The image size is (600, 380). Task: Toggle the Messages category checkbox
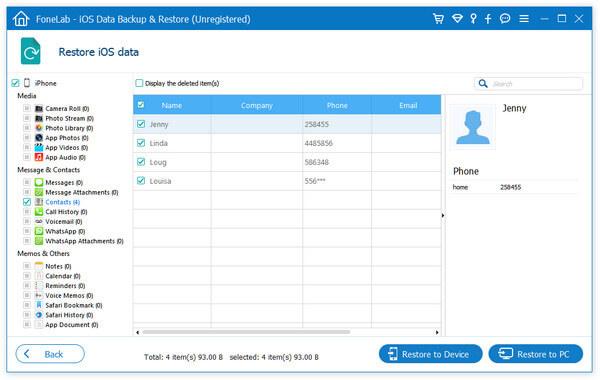pyautogui.click(x=27, y=182)
